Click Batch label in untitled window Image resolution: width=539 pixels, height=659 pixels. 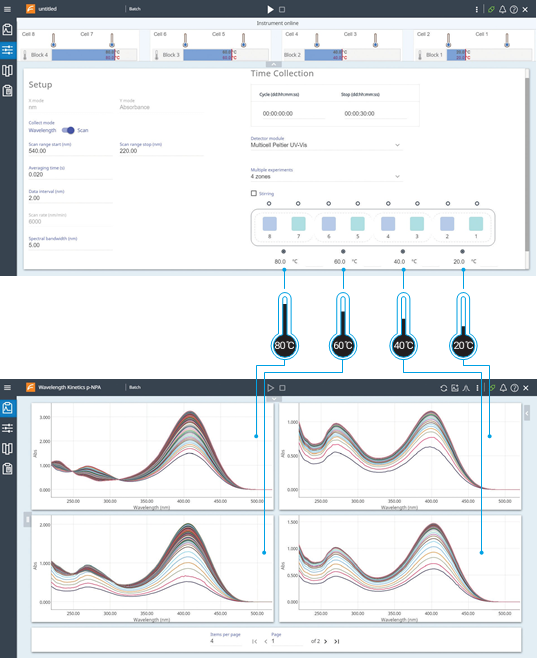coord(135,9)
